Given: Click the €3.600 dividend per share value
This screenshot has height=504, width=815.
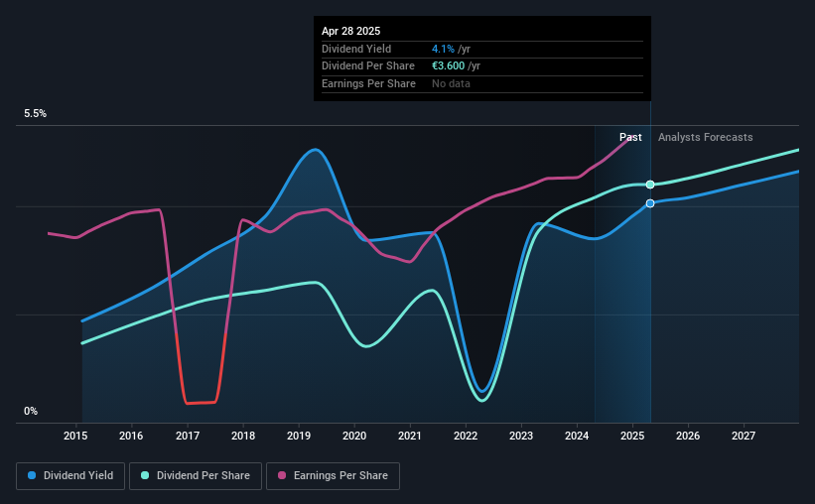Looking at the screenshot, I should pos(448,66).
